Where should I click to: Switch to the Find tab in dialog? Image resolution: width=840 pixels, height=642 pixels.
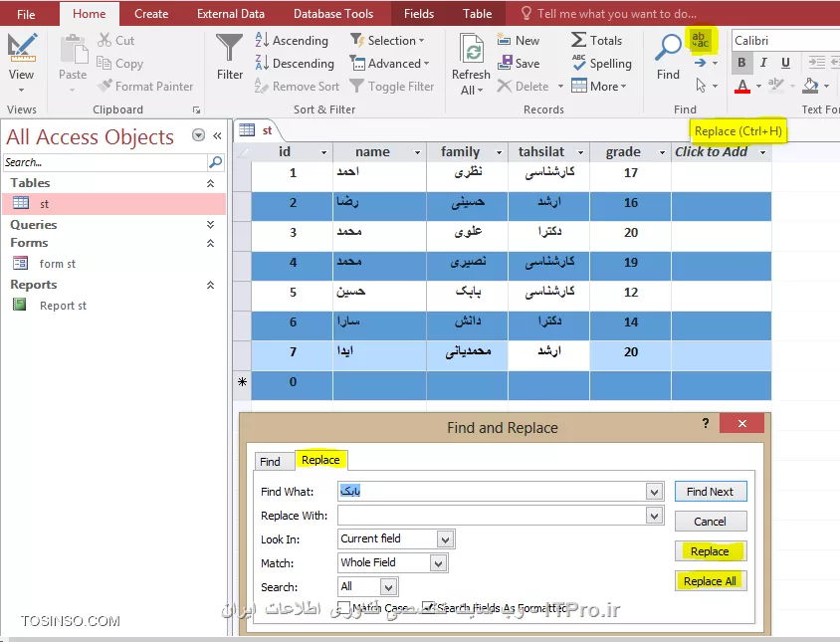coord(270,461)
